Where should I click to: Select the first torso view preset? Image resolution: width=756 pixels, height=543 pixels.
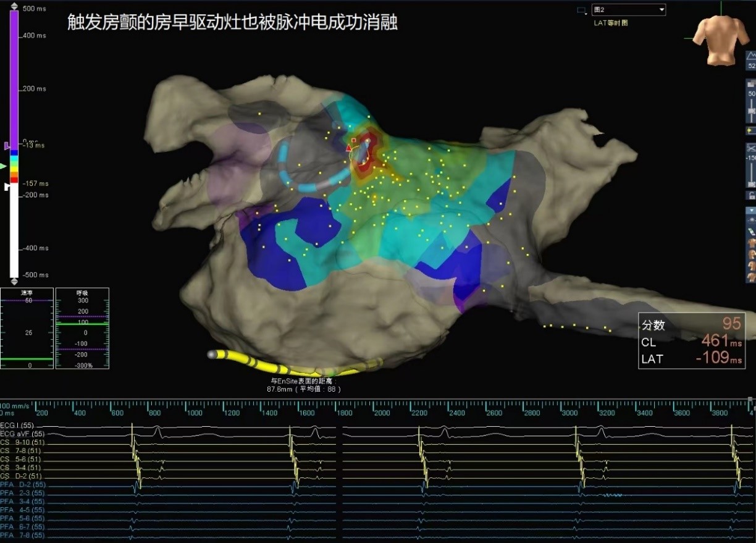pyautogui.click(x=751, y=243)
